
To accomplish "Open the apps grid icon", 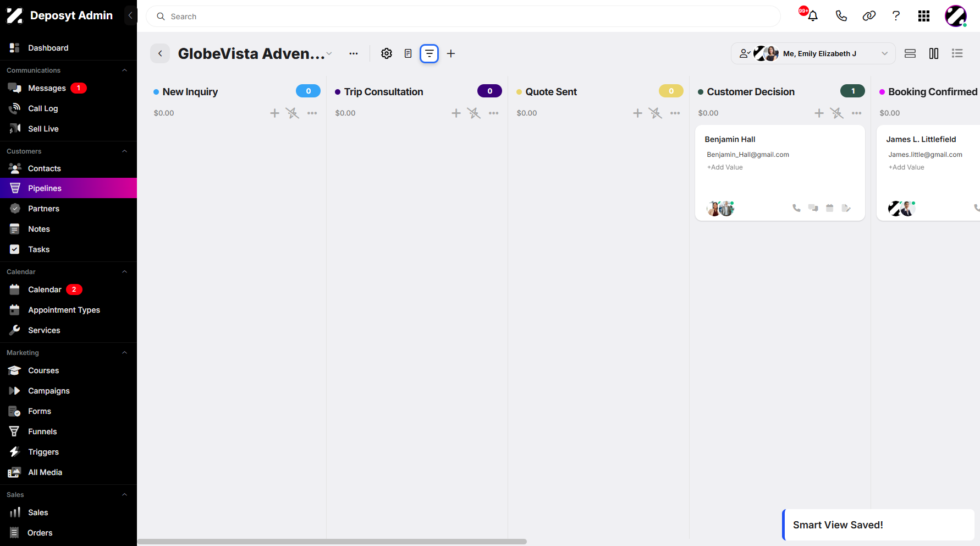I will [924, 16].
